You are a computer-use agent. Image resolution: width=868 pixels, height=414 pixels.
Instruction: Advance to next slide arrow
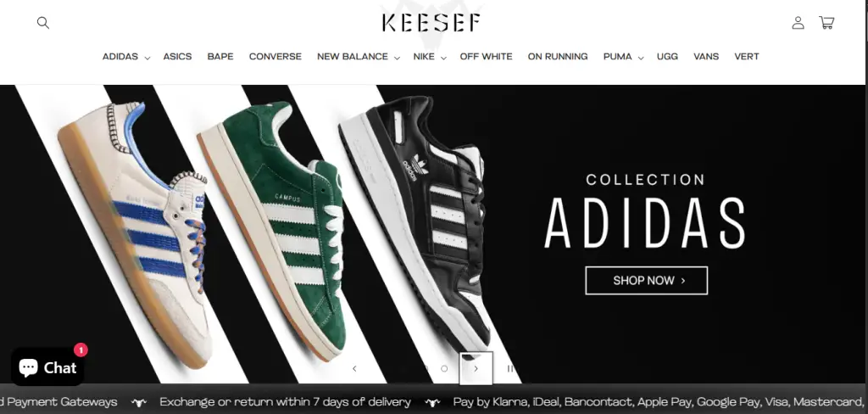(476, 368)
